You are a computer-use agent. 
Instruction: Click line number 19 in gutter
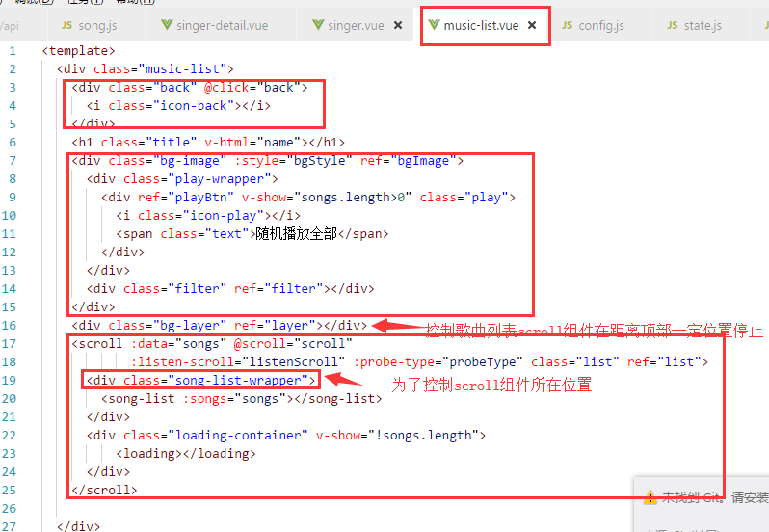point(9,381)
